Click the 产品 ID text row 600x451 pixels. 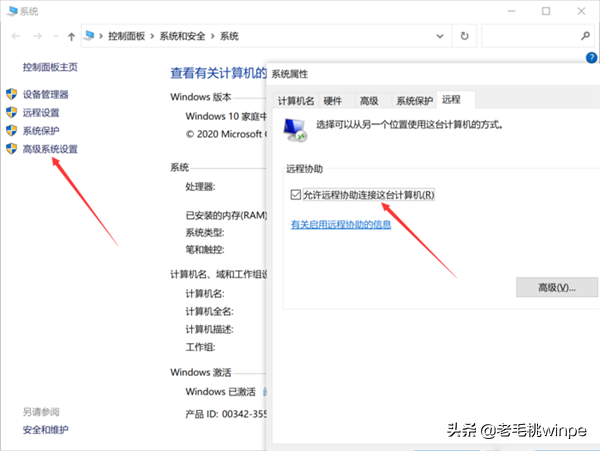[x=226, y=414]
